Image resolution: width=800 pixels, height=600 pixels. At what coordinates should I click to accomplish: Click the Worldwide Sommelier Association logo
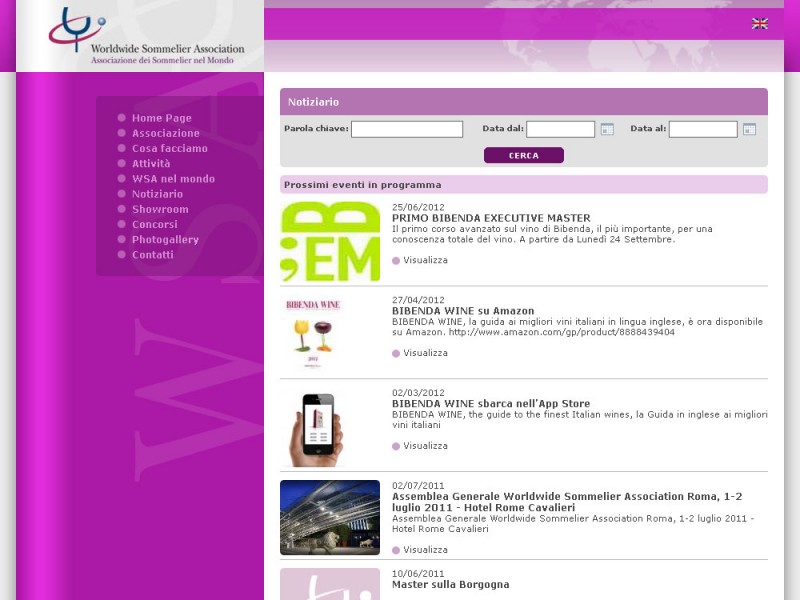146,36
